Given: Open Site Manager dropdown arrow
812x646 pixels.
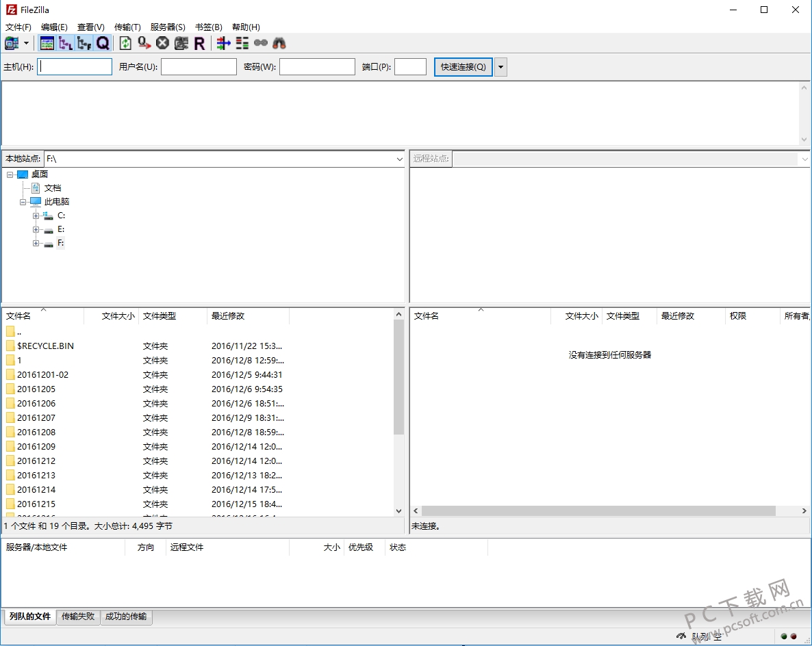Looking at the screenshot, I should pyautogui.click(x=27, y=44).
